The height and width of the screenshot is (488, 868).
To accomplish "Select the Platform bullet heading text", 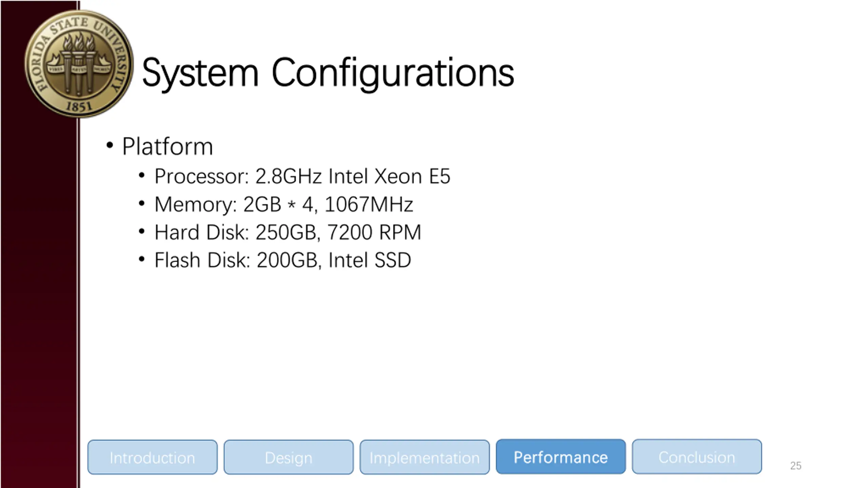I will coord(167,147).
